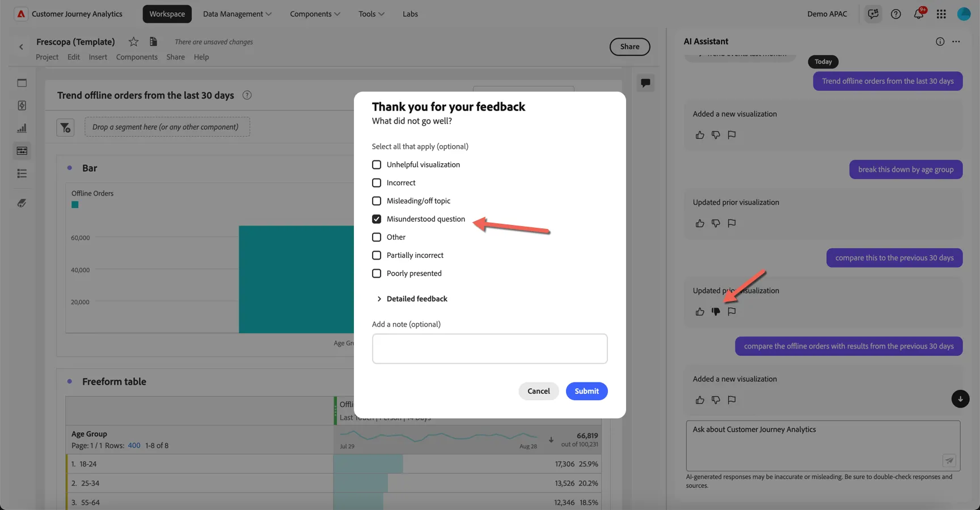
Task: Select the 18-24 age group row
Action: 333,464
